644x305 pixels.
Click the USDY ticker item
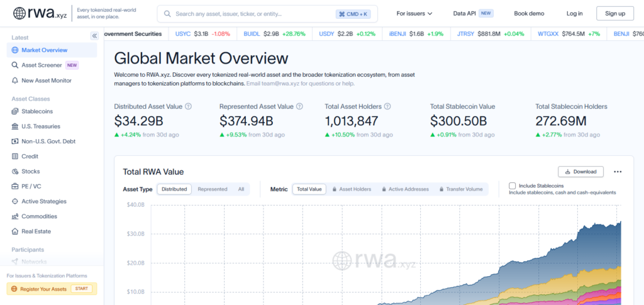click(347, 34)
